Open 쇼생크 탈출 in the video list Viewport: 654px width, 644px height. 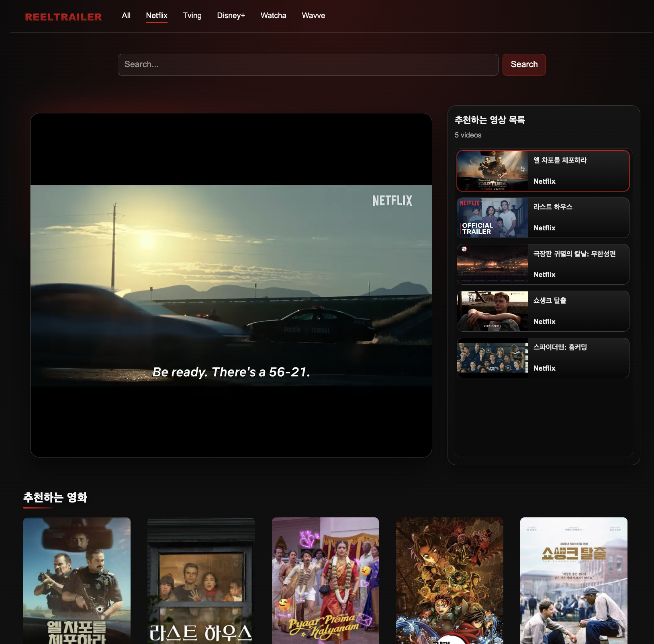coord(543,311)
